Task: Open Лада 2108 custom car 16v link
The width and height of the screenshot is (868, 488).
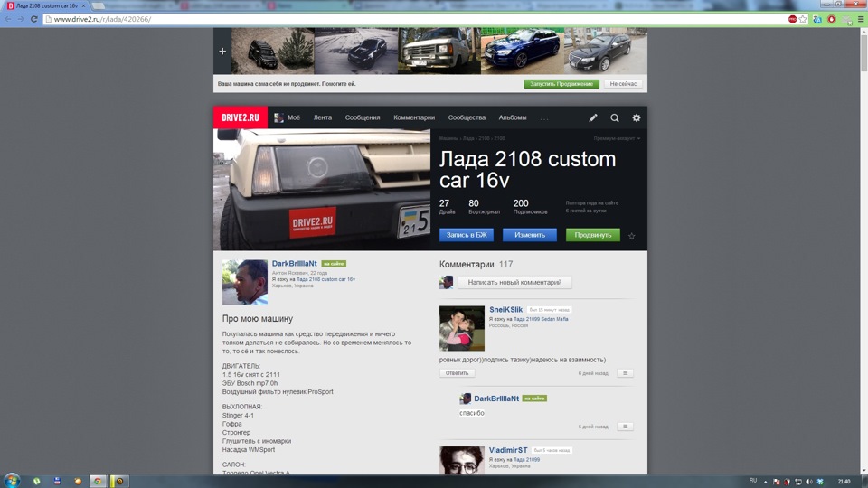Action: pos(325,279)
